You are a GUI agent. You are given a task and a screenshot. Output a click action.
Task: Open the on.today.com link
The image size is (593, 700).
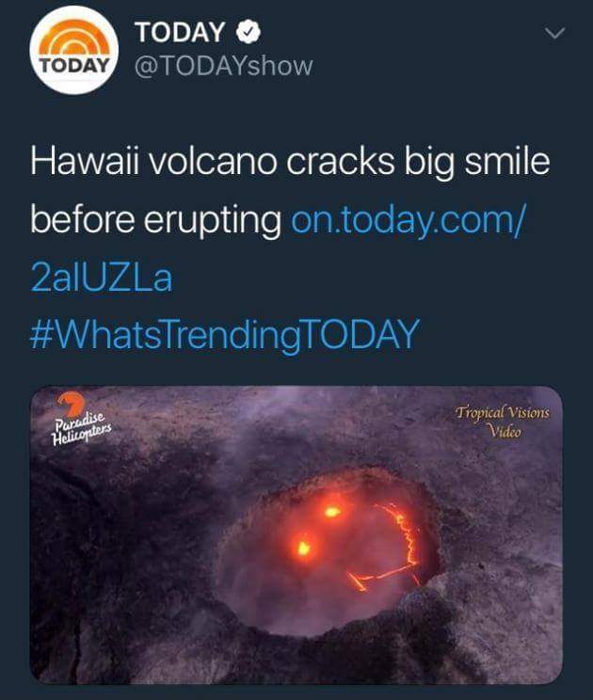(x=409, y=220)
